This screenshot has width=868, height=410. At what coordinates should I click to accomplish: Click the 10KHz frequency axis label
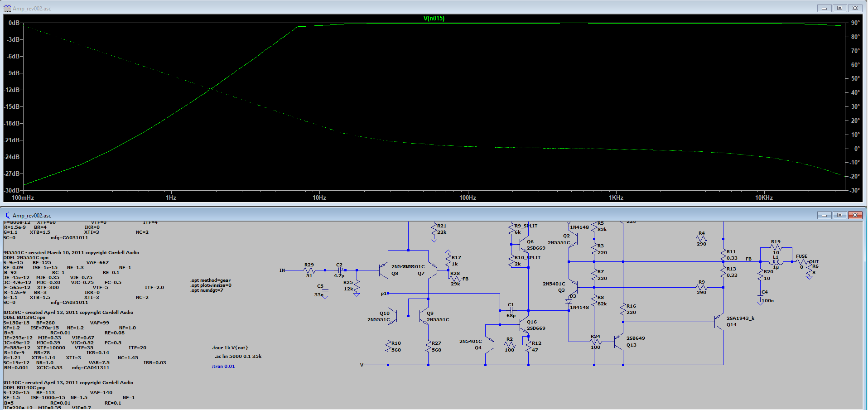764,198
